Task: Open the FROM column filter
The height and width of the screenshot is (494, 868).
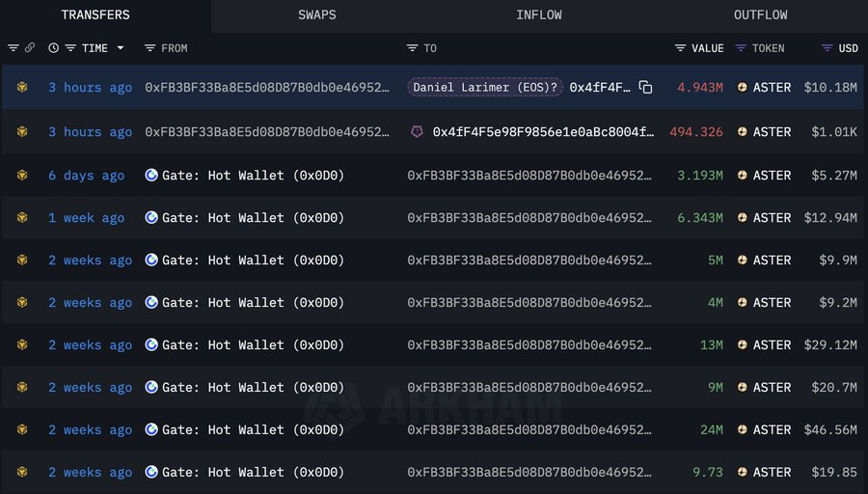Action: 149,48
